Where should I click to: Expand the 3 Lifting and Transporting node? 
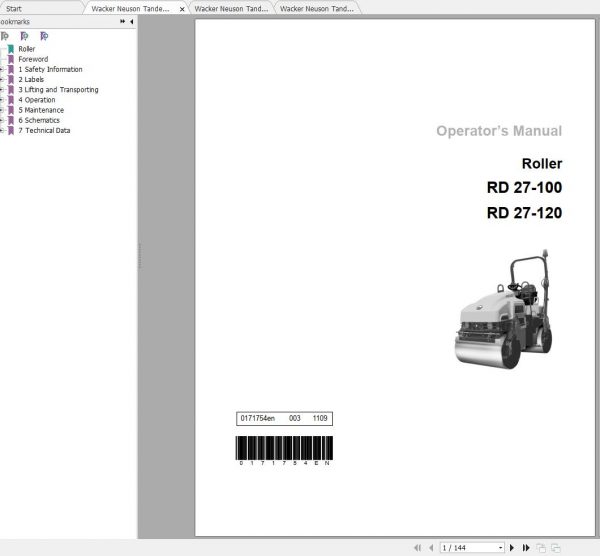point(2,90)
